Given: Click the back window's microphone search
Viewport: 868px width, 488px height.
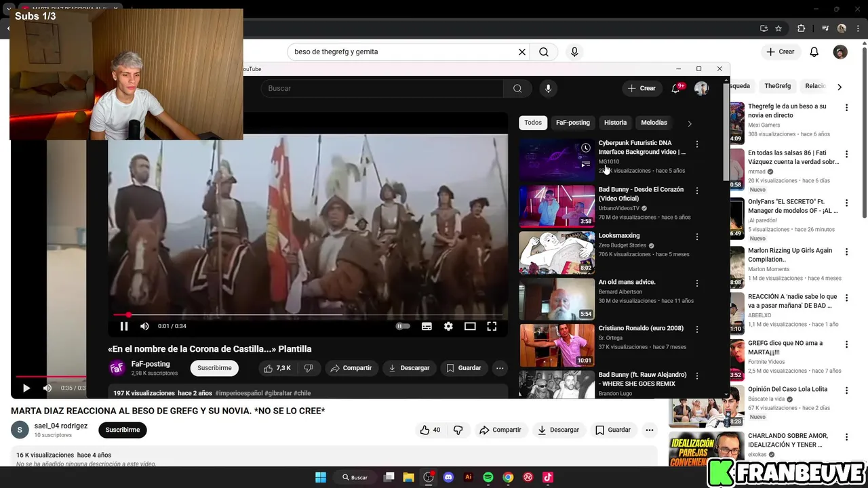Looking at the screenshot, I should [574, 52].
